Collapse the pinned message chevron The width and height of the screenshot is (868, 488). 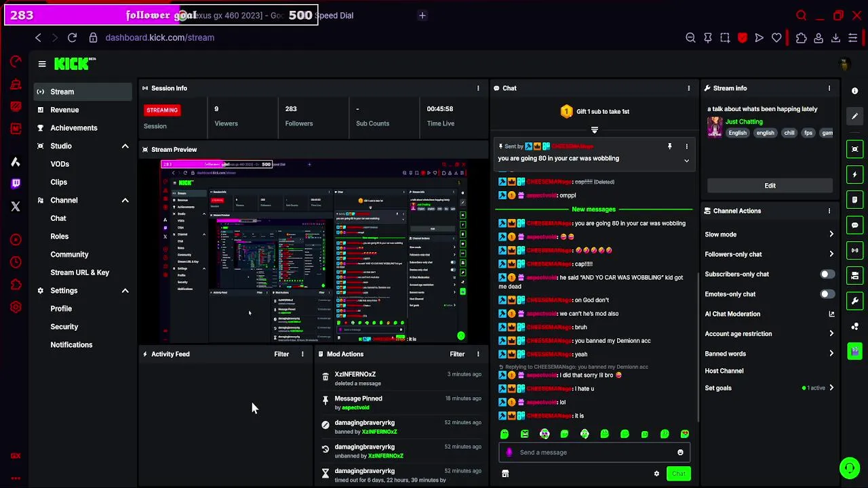pyautogui.click(x=686, y=161)
